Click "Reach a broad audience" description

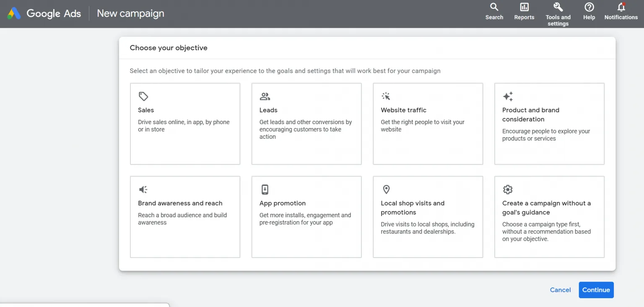(x=182, y=219)
